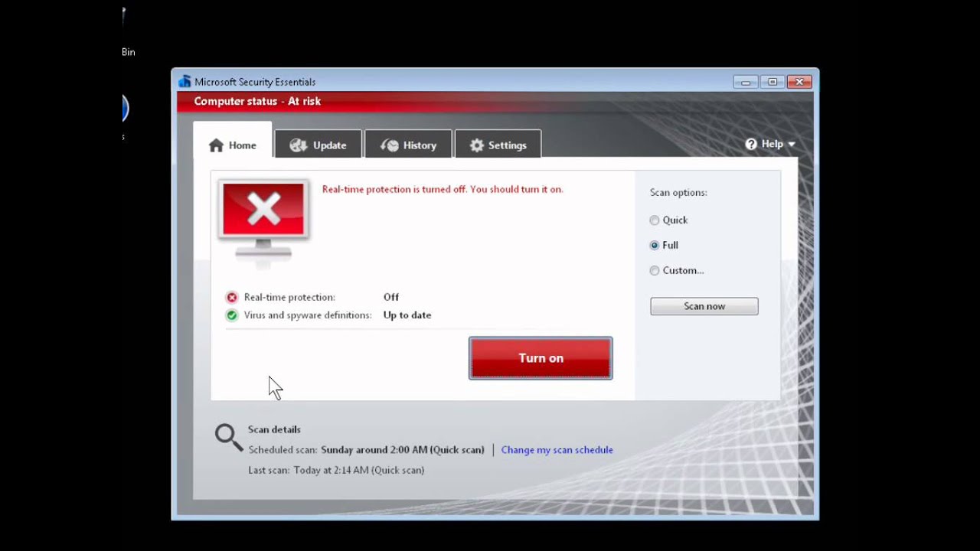Switch to the Settings tab
This screenshot has height=551, width=980.
pos(498,145)
